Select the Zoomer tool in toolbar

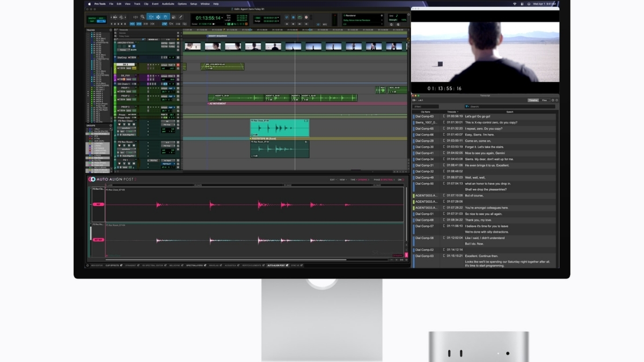[143, 17]
